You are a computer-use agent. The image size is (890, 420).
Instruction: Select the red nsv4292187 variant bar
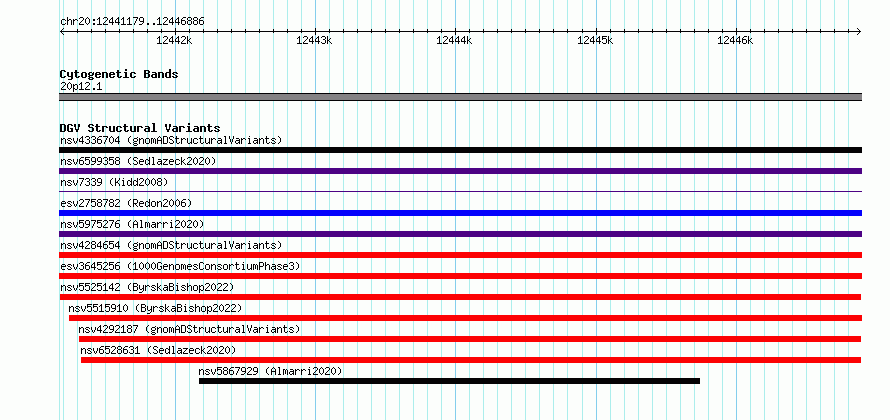[x=470, y=339]
